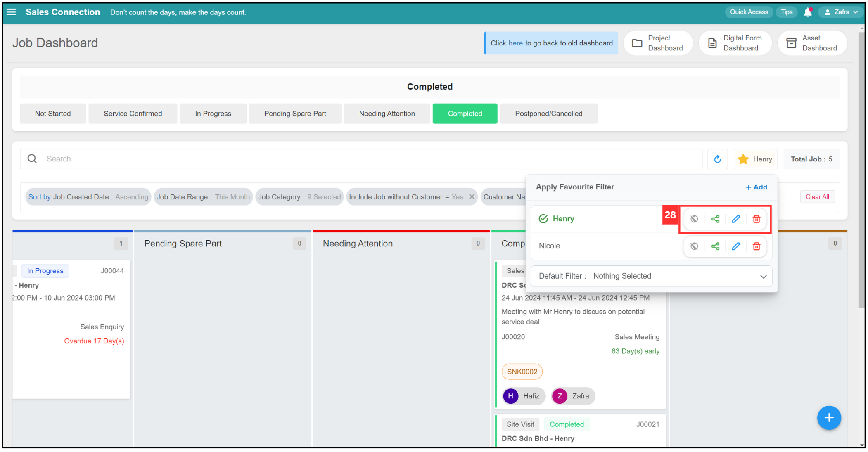The height and width of the screenshot is (452, 868).
Task: Click the 'here' link to old dashboard
Action: click(x=515, y=43)
